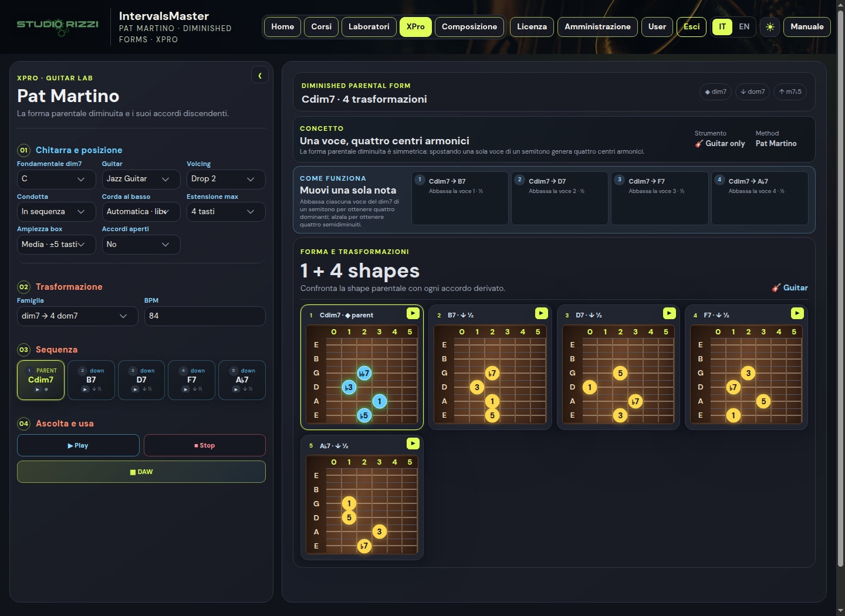
Task: Click the play icon on the A♭7 shape card
Action: tap(413, 444)
